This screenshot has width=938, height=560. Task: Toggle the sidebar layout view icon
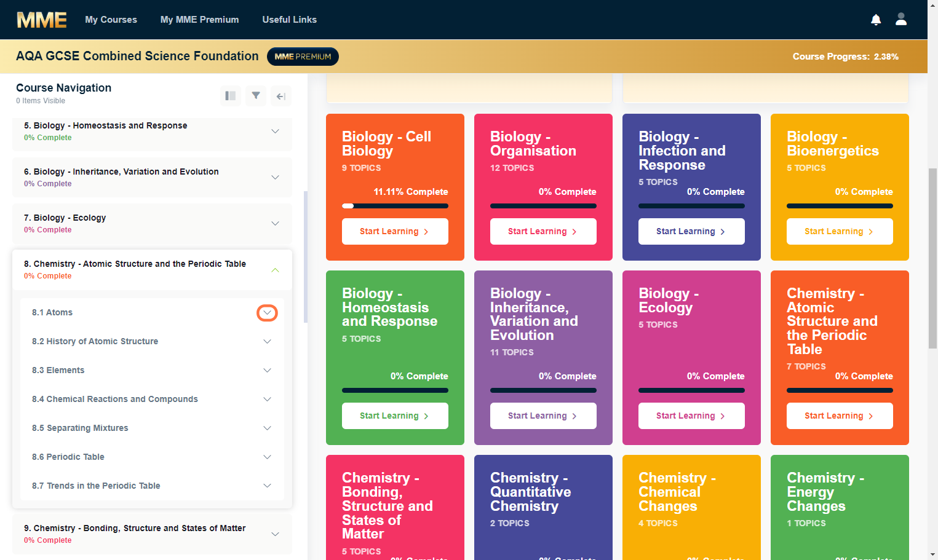[231, 96]
